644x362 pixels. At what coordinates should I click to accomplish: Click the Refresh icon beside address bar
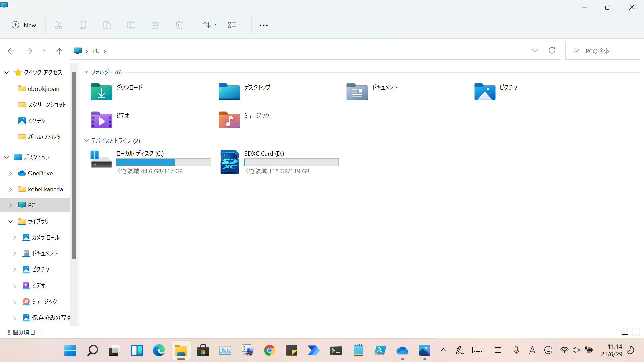coord(552,51)
